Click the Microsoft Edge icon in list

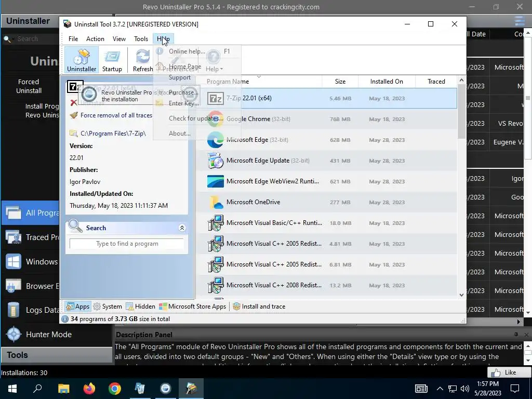point(216,140)
